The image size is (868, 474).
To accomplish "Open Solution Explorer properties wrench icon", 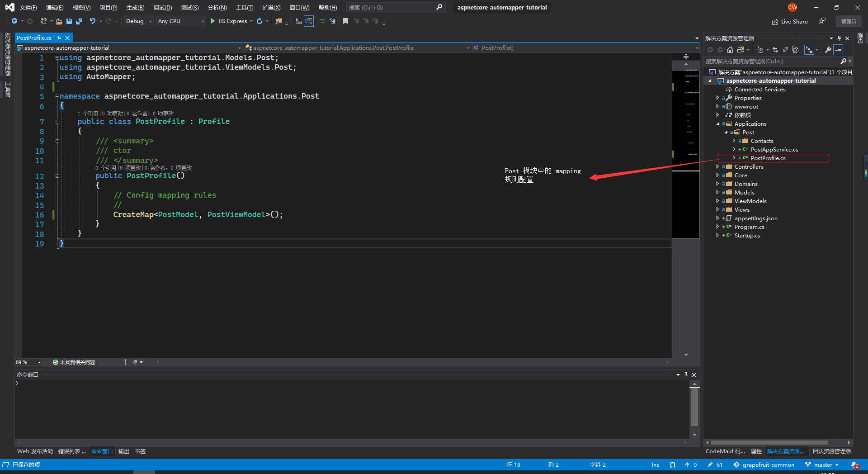I will 828,50.
